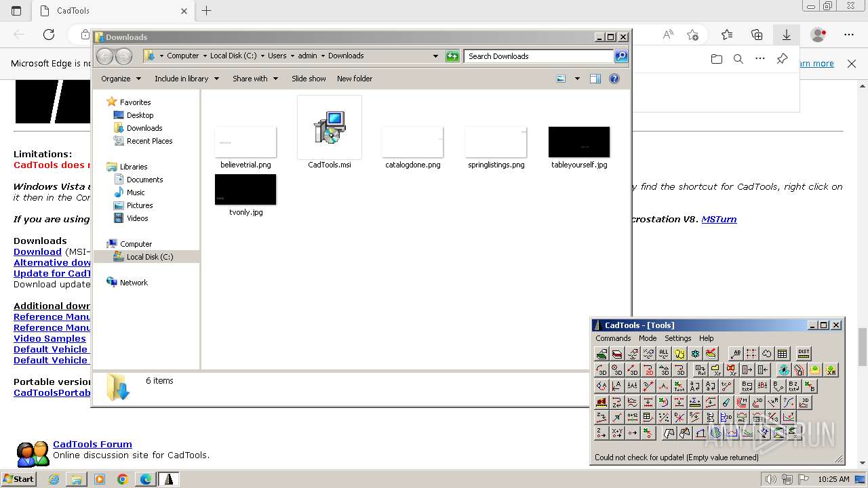
Task: Open the table grid tool in CadTools
Action: pos(782,353)
